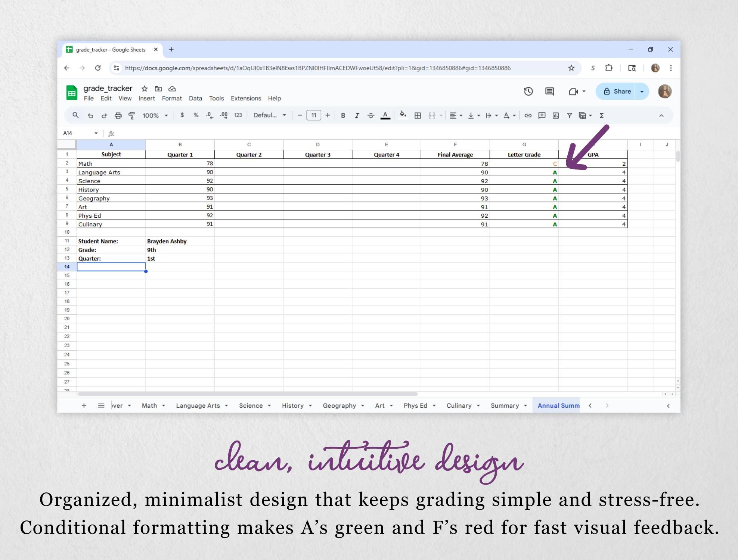The height and width of the screenshot is (560, 738).
Task: Open filter views dropdown
Action: point(585,116)
